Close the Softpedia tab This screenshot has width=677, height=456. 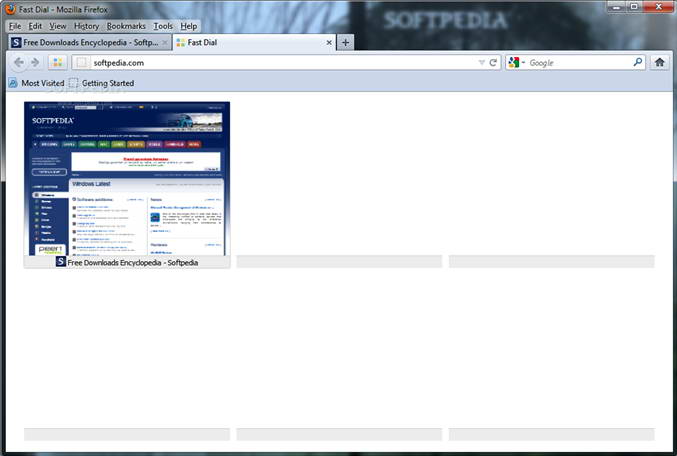click(x=165, y=43)
